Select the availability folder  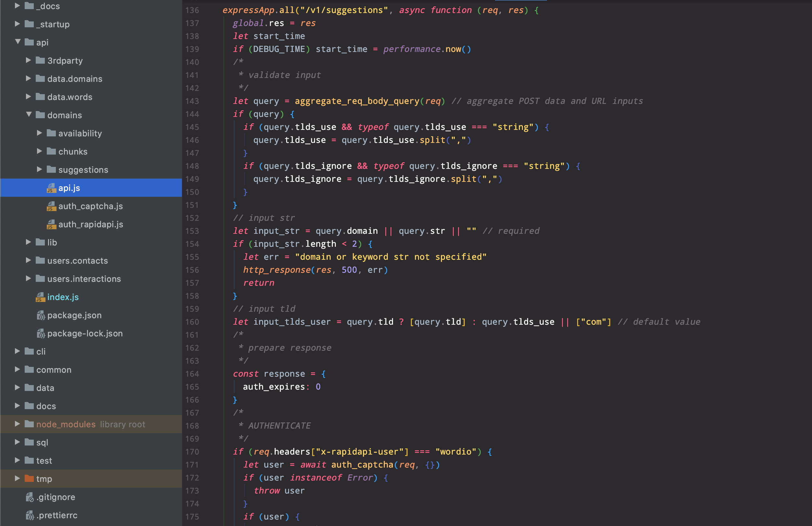[x=80, y=133]
